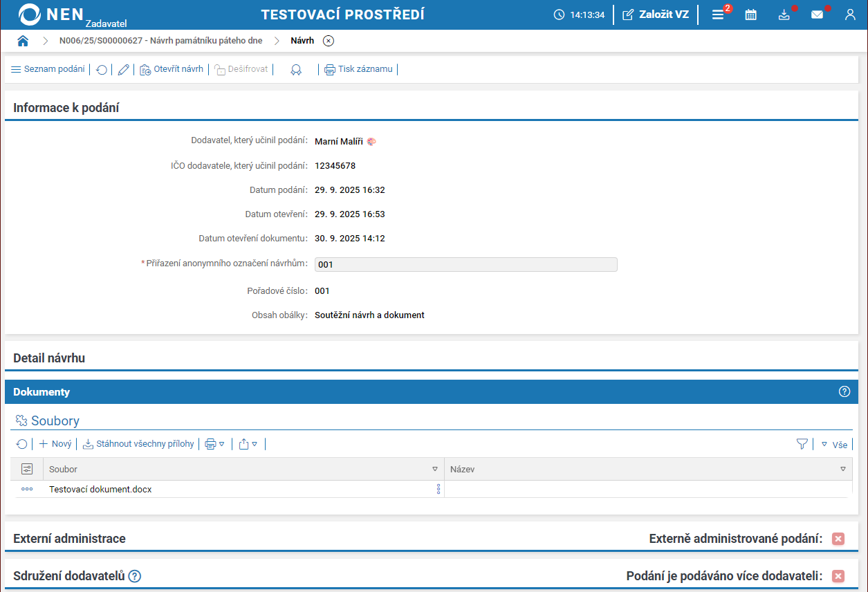Click the pencil edit icon in toolbar
The width and height of the screenshot is (868, 592).
click(124, 69)
